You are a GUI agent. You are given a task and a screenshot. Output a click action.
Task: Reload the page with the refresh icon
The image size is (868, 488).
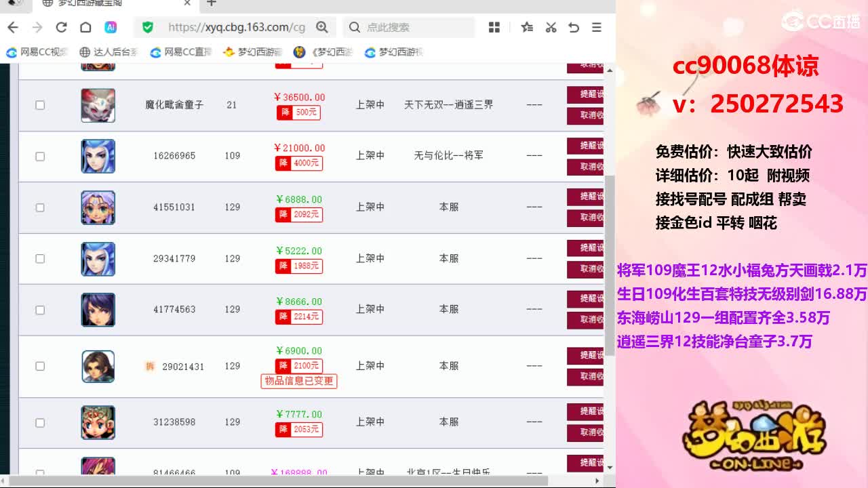[x=61, y=27]
